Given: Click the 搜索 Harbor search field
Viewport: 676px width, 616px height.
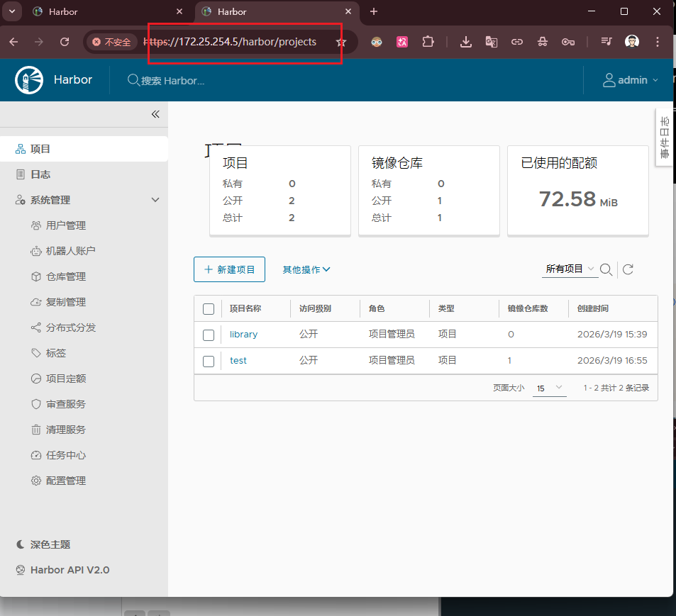Looking at the screenshot, I should click(x=172, y=81).
